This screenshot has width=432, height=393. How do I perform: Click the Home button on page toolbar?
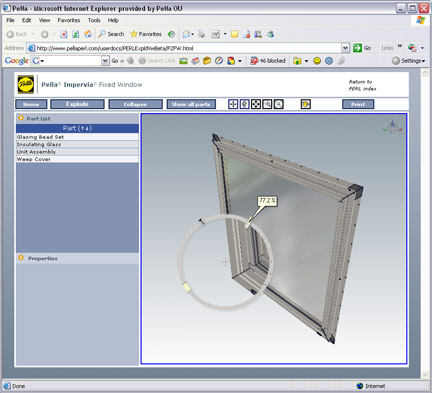31,104
